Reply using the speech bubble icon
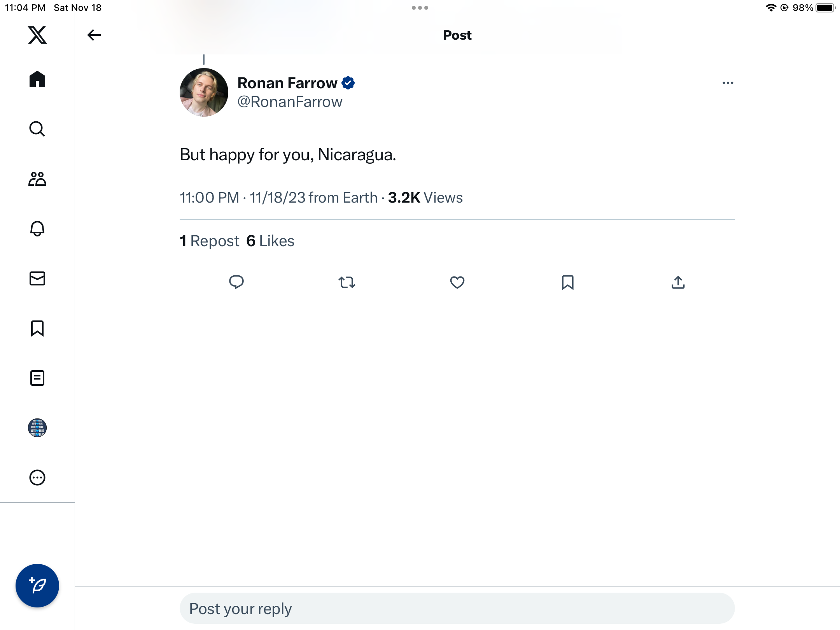Image resolution: width=840 pixels, height=630 pixels. click(x=236, y=282)
